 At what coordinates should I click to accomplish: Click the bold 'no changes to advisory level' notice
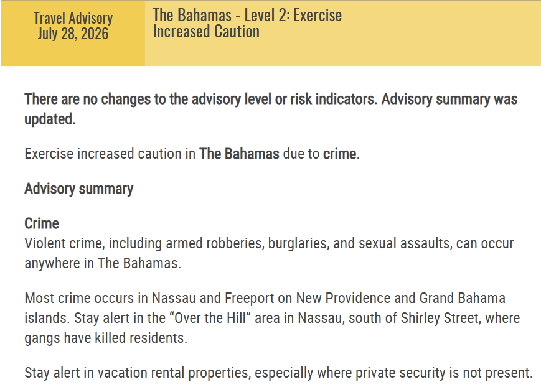(271, 109)
